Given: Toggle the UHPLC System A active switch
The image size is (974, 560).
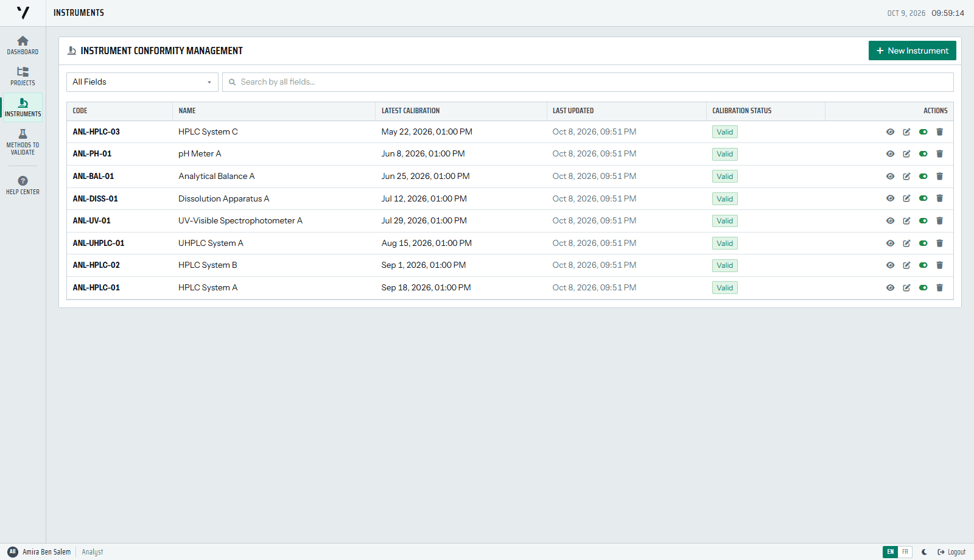Looking at the screenshot, I should (x=923, y=243).
